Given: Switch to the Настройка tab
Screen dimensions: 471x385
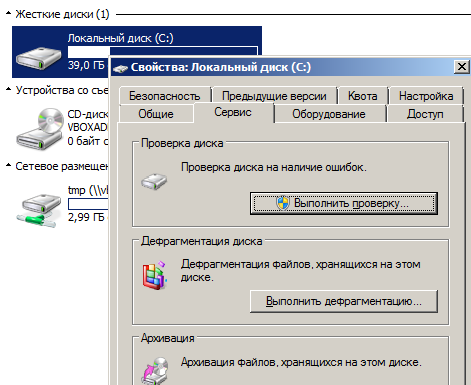Looking at the screenshot, I should (426, 96).
